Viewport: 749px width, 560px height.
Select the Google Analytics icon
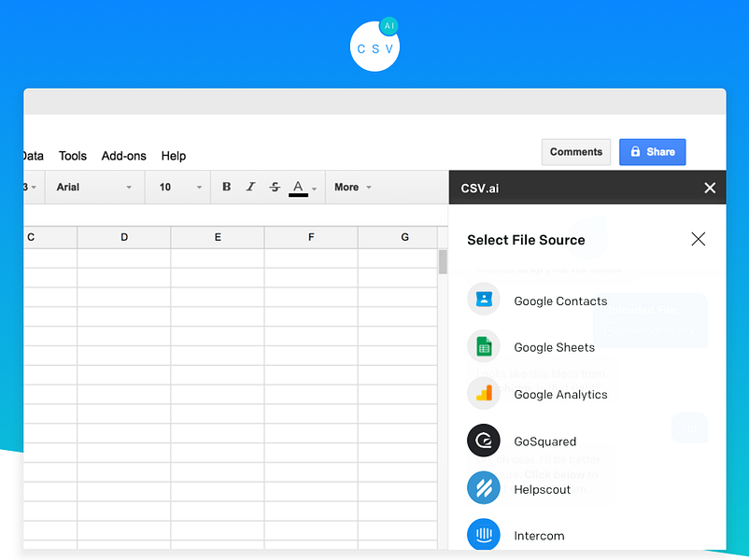(483, 394)
